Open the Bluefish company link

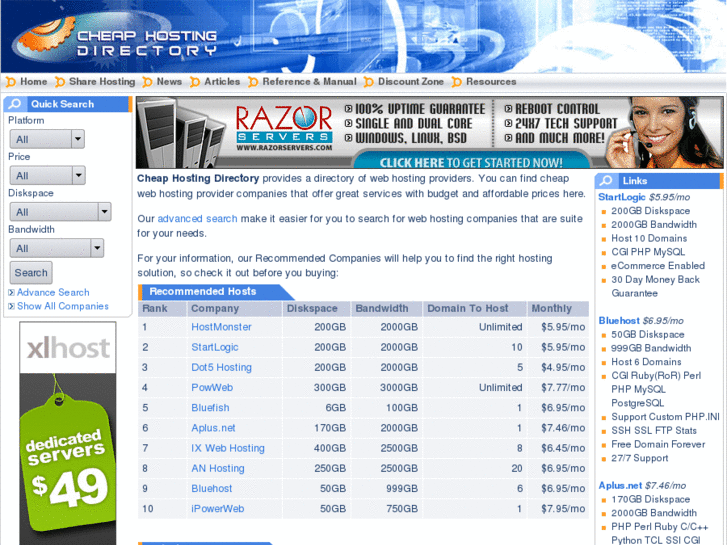[x=210, y=408]
